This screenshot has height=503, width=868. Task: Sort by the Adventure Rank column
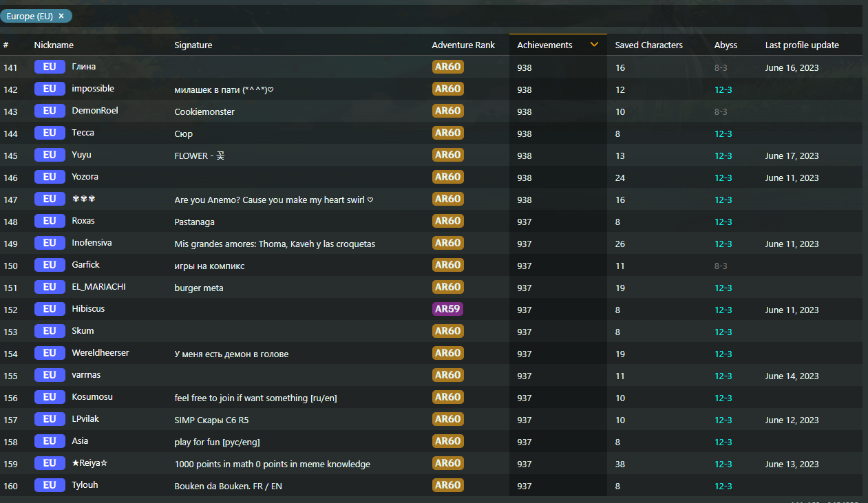pyautogui.click(x=463, y=45)
